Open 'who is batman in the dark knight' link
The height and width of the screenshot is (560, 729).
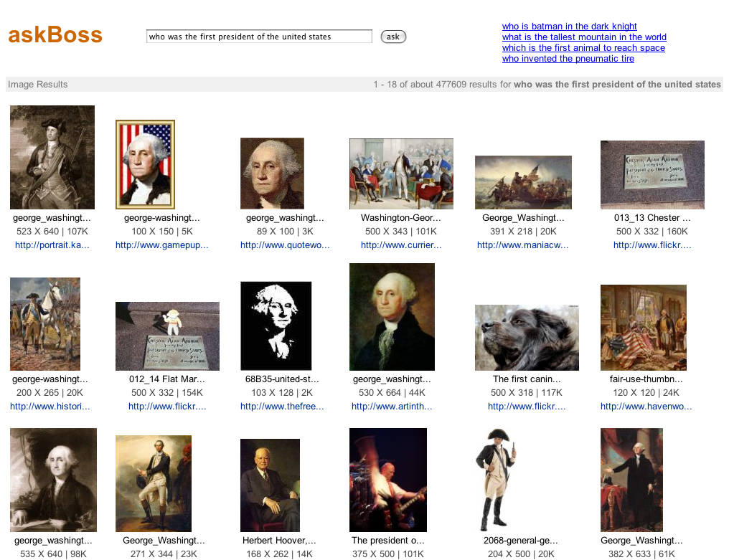(569, 27)
